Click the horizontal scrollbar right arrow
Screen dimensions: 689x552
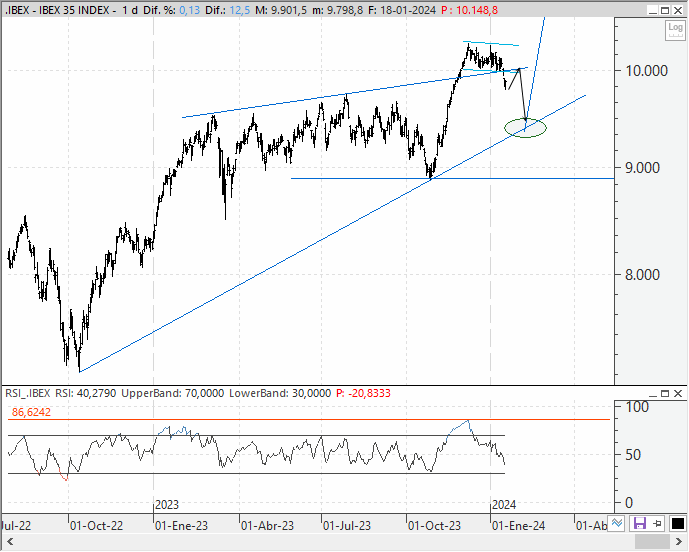point(679,541)
